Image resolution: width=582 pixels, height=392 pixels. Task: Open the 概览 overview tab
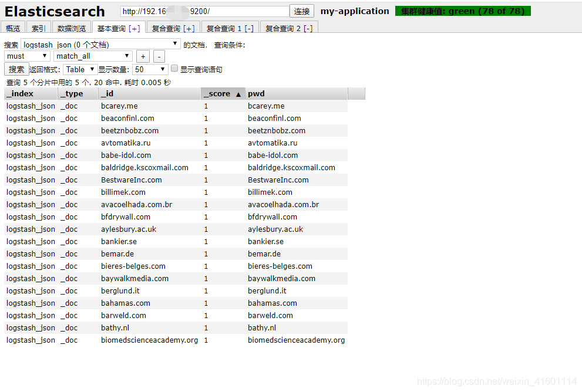[x=13, y=28]
